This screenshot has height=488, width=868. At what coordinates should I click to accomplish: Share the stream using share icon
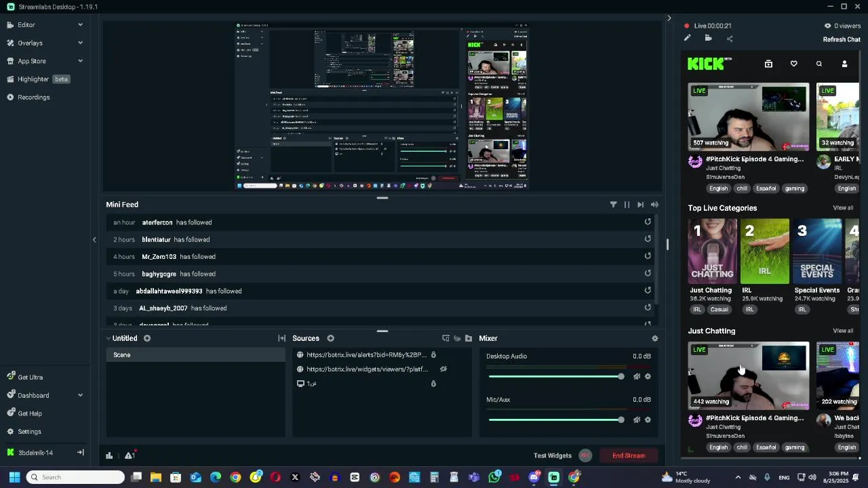tap(730, 39)
